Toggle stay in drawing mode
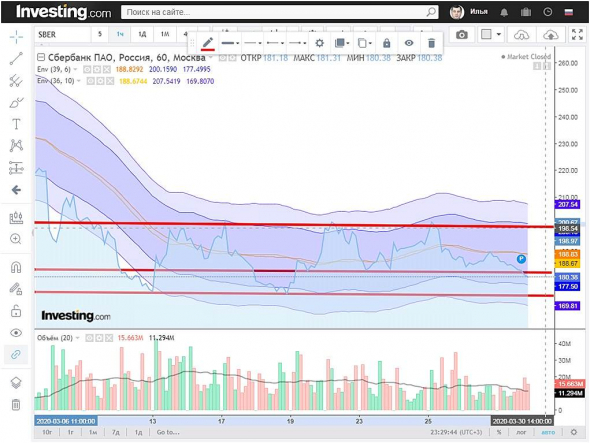Image resolution: width=590 pixels, height=443 pixels. click(x=16, y=289)
